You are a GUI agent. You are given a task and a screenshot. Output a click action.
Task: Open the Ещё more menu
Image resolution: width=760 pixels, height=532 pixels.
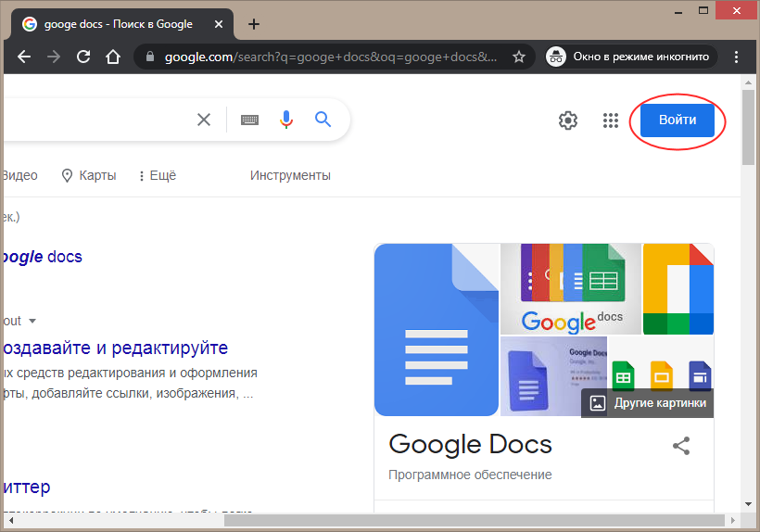158,175
